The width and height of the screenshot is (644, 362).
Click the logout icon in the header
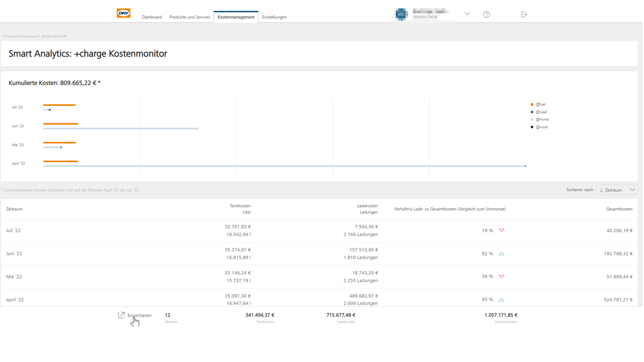524,15
